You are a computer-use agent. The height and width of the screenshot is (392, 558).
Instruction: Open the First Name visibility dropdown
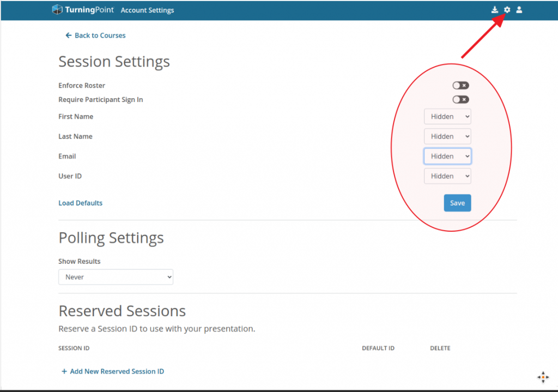click(447, 117)
